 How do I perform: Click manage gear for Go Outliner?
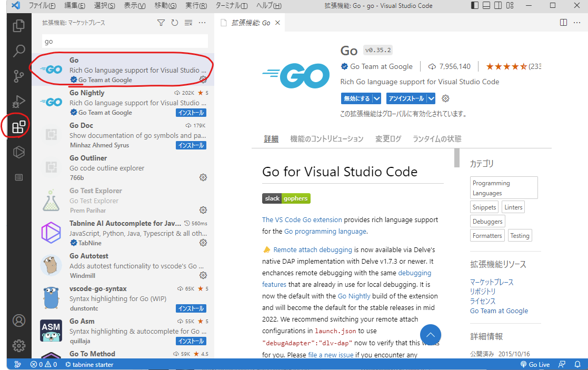pyautogui.click(x=203, y=177)
